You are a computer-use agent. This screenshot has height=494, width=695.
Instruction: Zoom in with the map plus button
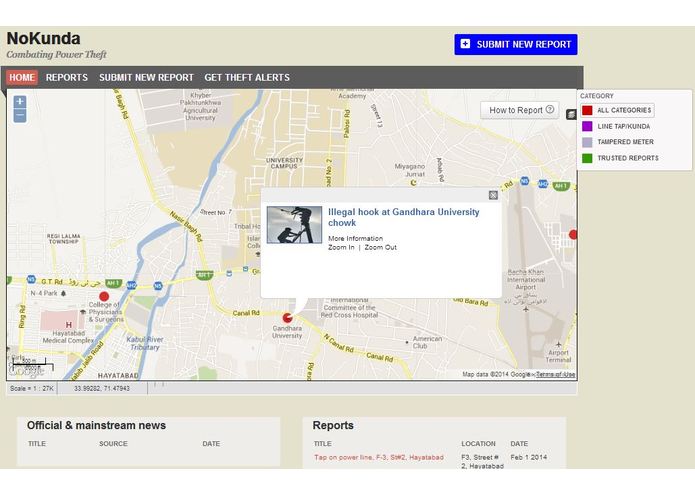20,102
